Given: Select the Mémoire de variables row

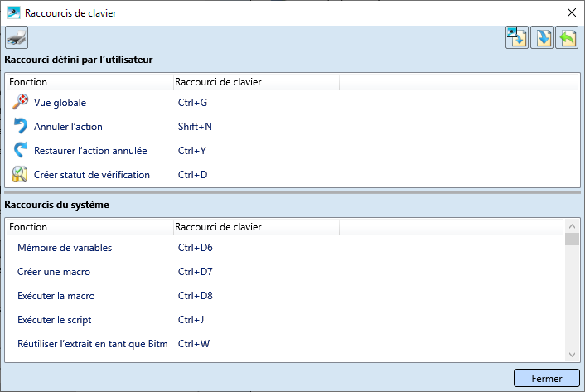Looking at the screenshot, I should click(x=65, y=248).
